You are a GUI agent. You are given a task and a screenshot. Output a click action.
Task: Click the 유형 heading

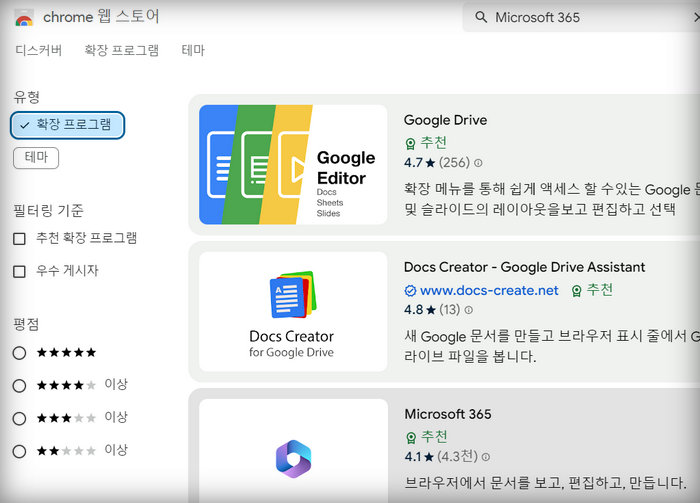click(27, 97)
